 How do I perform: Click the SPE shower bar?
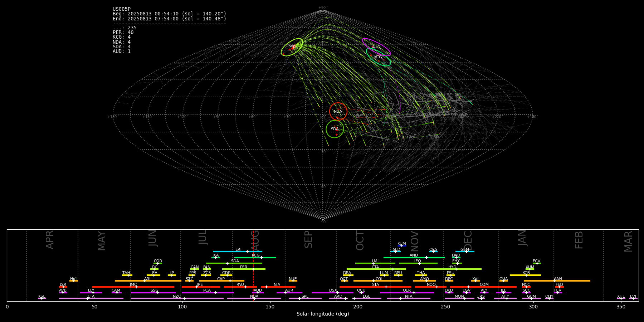pyautogui.click(x=305, y=298)
